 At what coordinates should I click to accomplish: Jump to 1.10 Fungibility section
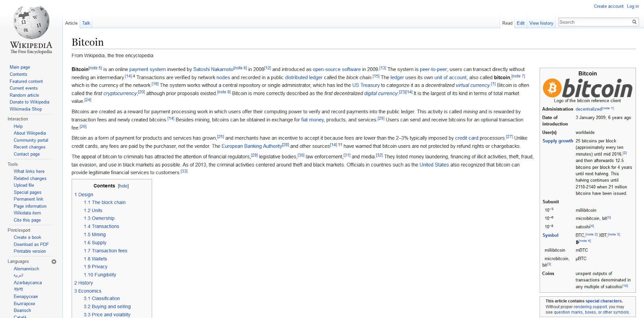(100, 275)
